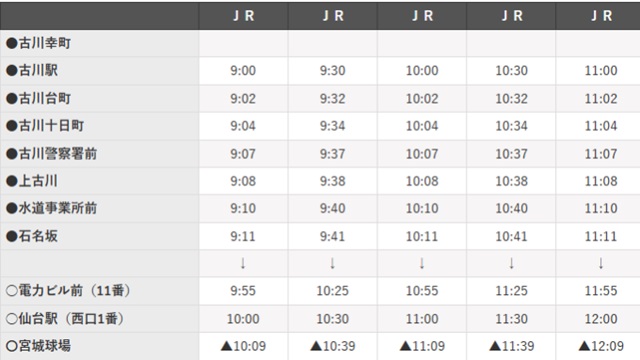Click the first JR column header
The width and height of the screenshot is (640, 360).
point(244,16)
